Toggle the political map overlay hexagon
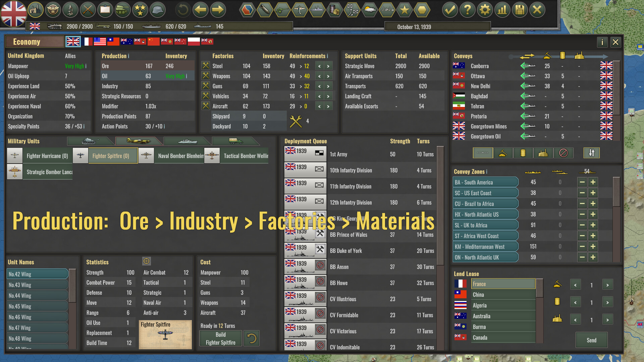The image size is (644, 362). (247, 10)
